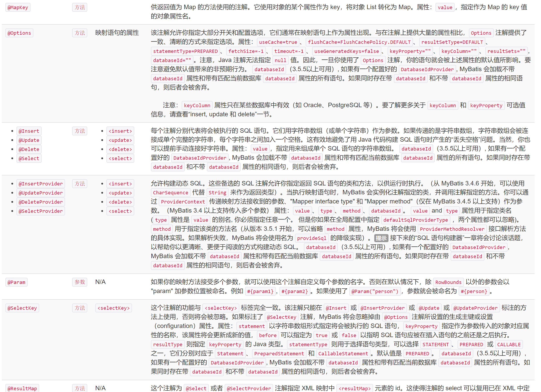The height and width of the screenshot is (392, 541).
Task: Click the @Options annotation label
Action: (19, 33)
